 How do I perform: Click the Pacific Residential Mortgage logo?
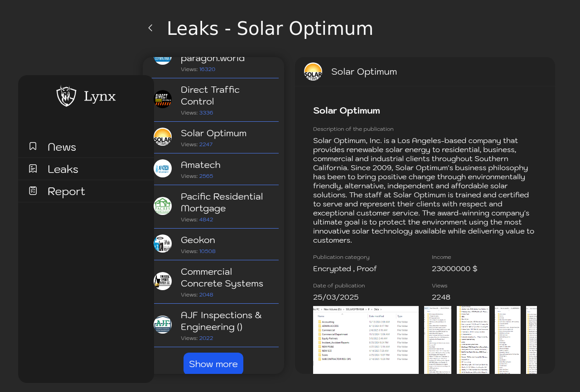pyautogui.click(x=163, y=206)
